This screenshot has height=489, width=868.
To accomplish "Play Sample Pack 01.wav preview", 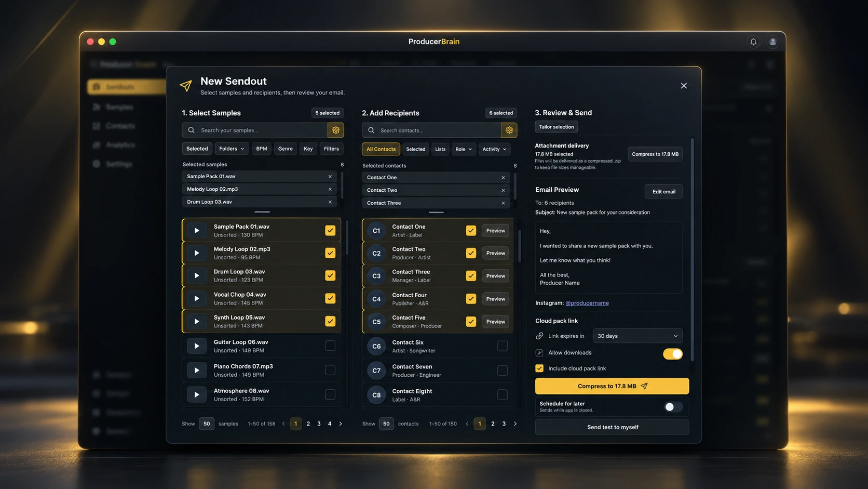I will tap(197, 231).
